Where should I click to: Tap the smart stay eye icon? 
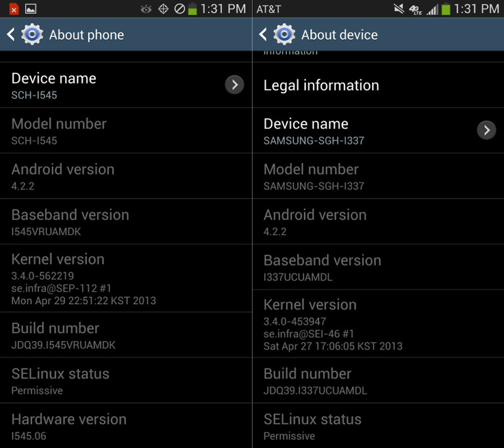146,9
